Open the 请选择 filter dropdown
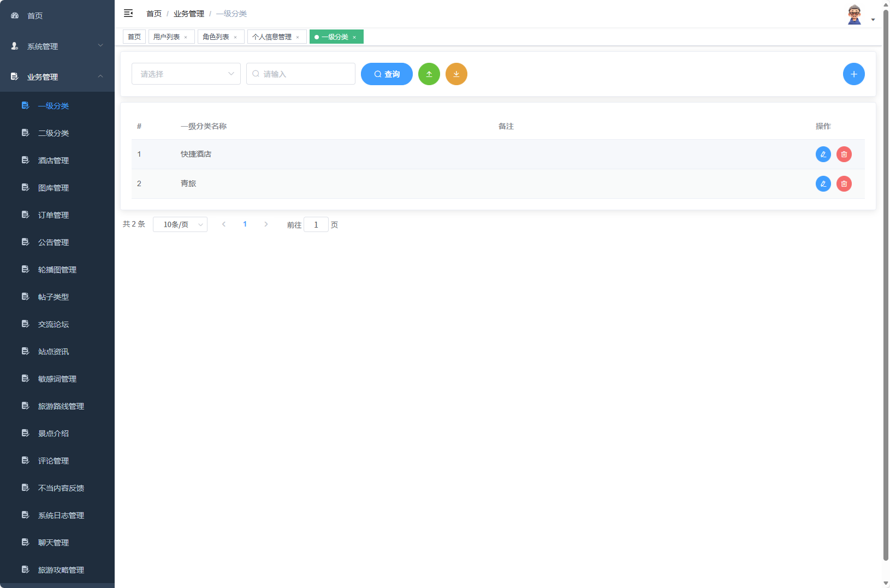This screenshot has height=588, width=890. 186,74
